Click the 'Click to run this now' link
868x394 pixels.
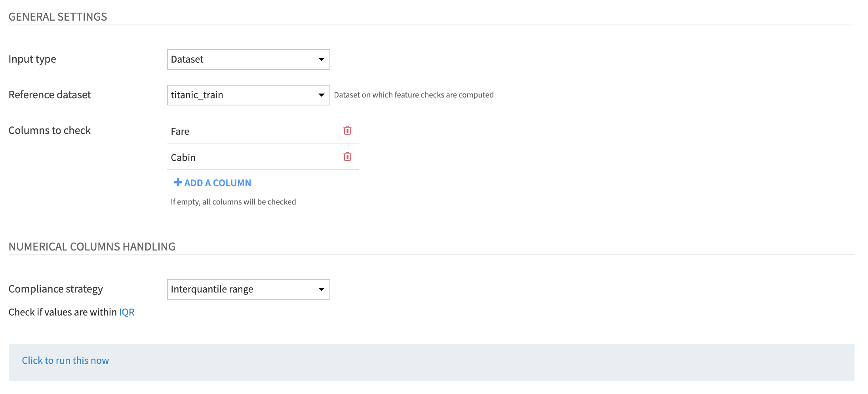(x=65, y=360)
